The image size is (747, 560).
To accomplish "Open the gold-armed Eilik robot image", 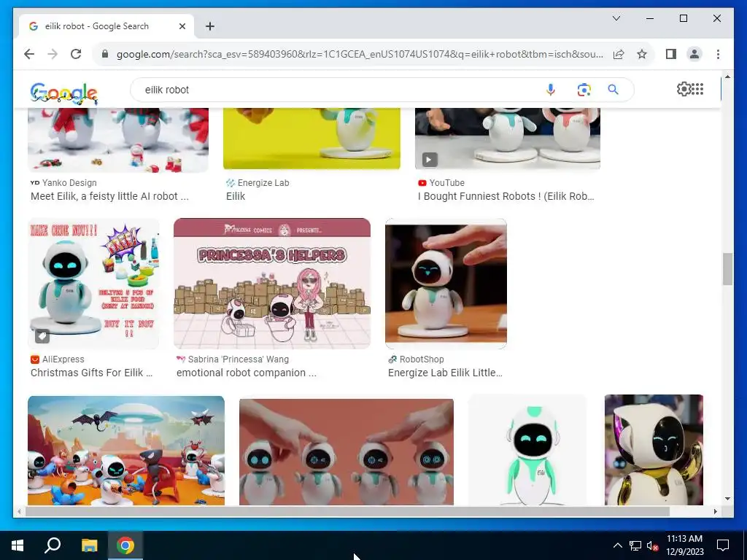I will coord(654,450).
